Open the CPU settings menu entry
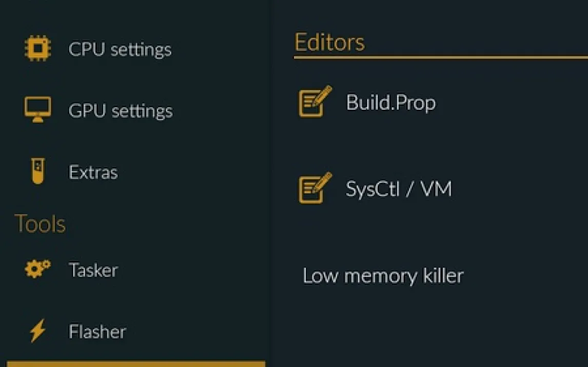The image size is (588, 367). click(x=120, y=49)
